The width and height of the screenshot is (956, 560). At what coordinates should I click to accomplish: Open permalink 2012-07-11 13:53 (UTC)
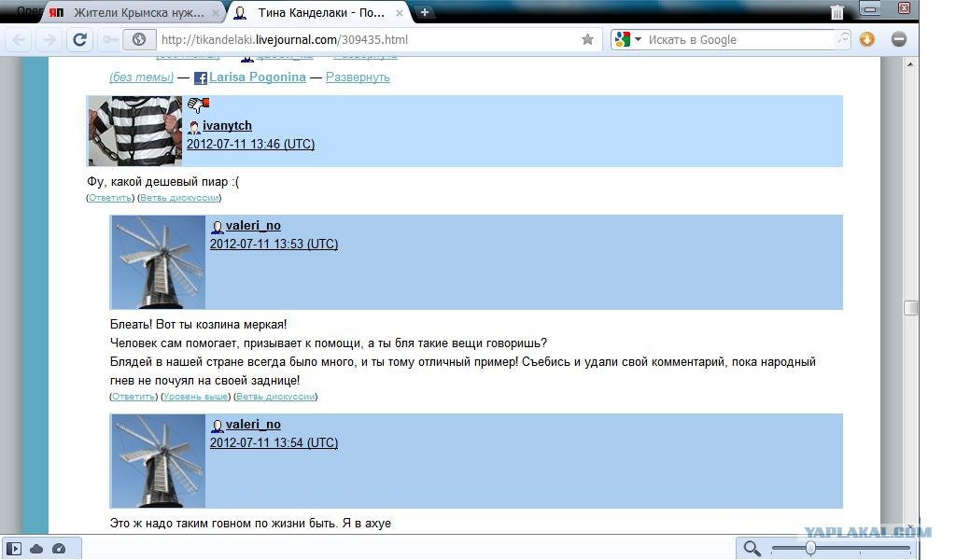tap(274, 245)
